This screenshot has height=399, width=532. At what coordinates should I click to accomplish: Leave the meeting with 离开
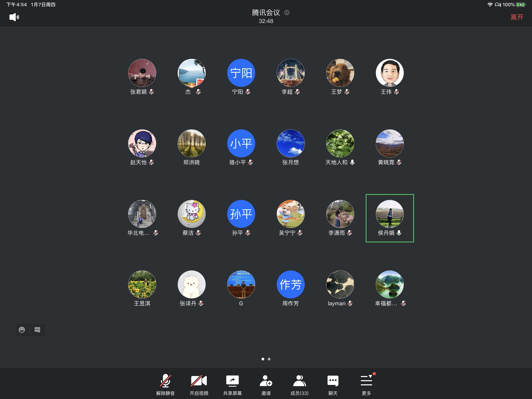click(517, 17)
